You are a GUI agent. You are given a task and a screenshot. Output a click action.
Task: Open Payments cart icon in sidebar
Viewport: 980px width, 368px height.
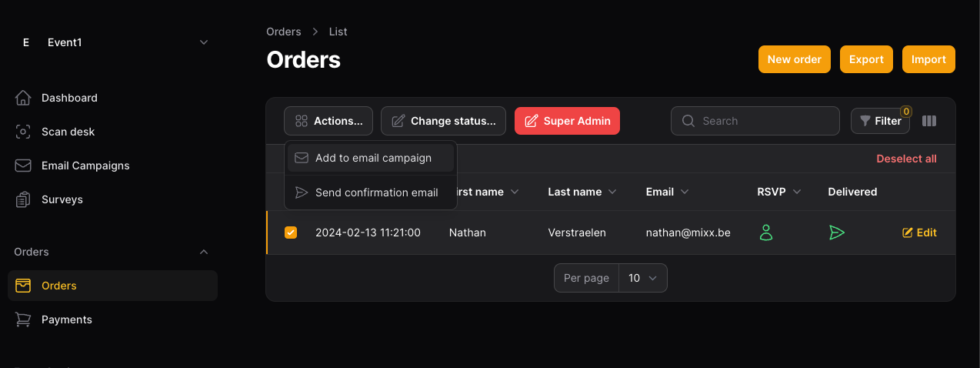coord(23,319)
